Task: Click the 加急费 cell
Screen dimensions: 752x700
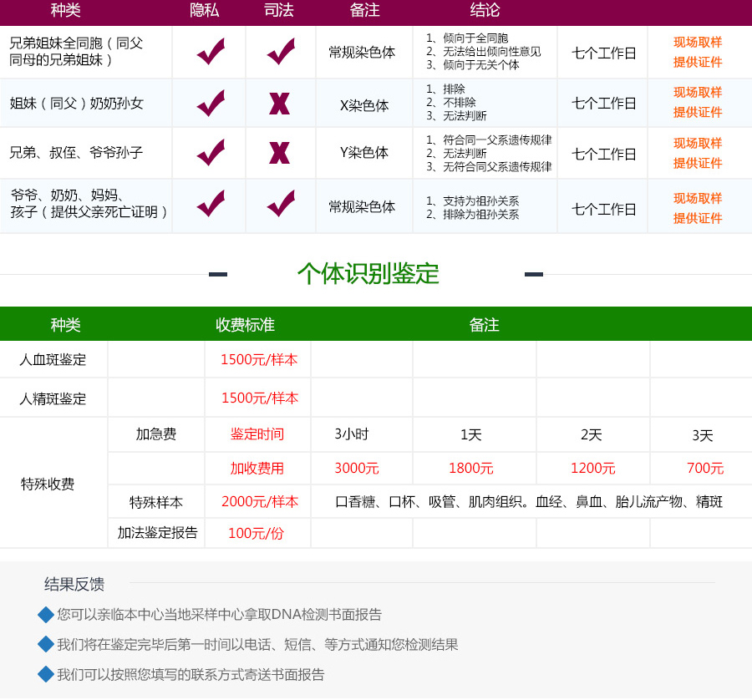Action: pos(156,434)
